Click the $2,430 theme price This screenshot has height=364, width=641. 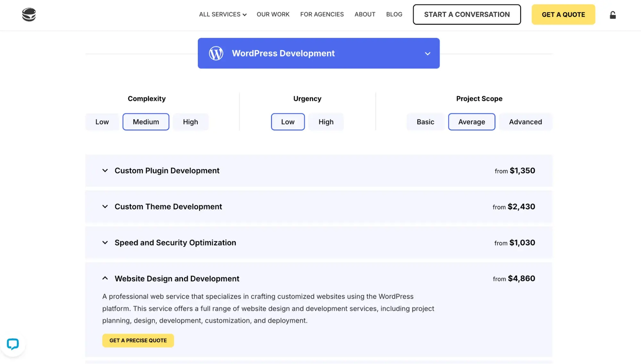[521, 207]
